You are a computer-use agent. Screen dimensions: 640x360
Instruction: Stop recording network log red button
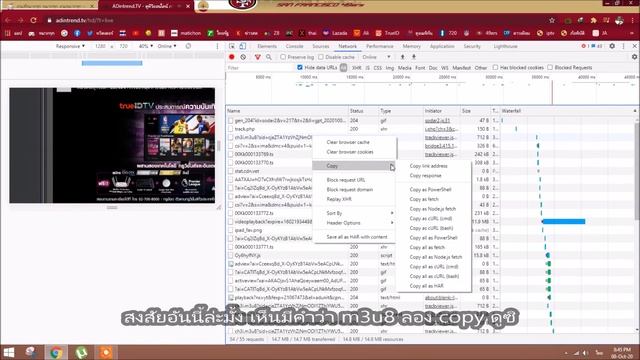232,57
